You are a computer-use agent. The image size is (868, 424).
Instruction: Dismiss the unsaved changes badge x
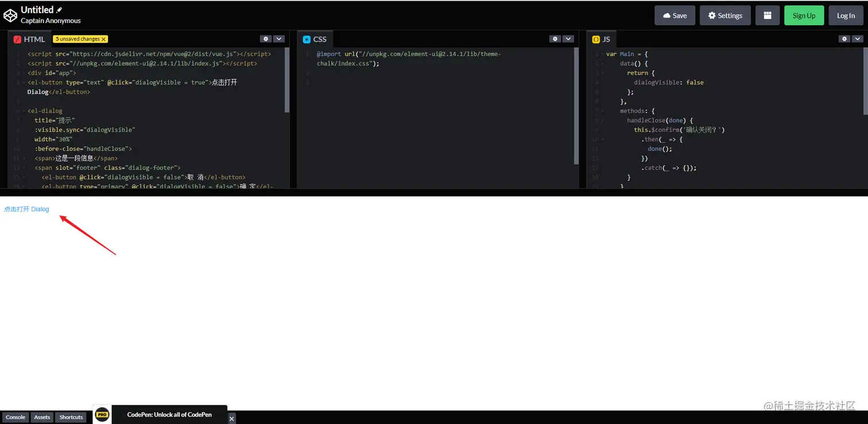[104, 39]
